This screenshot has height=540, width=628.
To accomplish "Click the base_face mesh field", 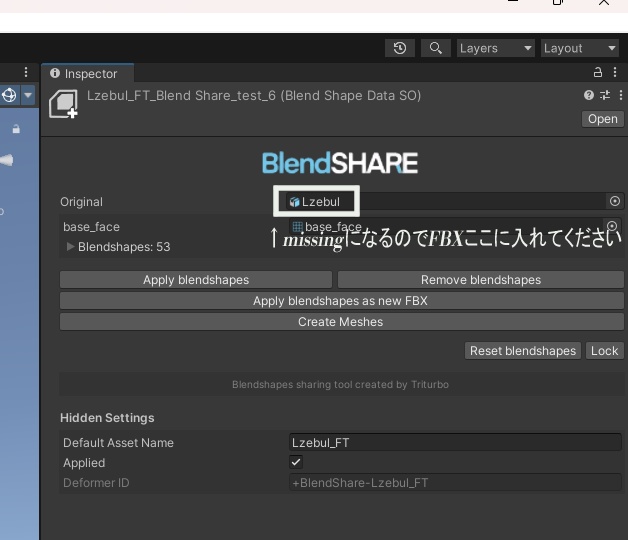I will tap(455, 227).
